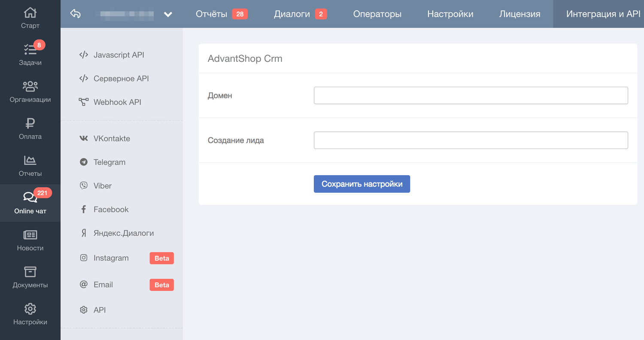Open Новости newspaper icon

pyautogui.click(x=30, y=235)
